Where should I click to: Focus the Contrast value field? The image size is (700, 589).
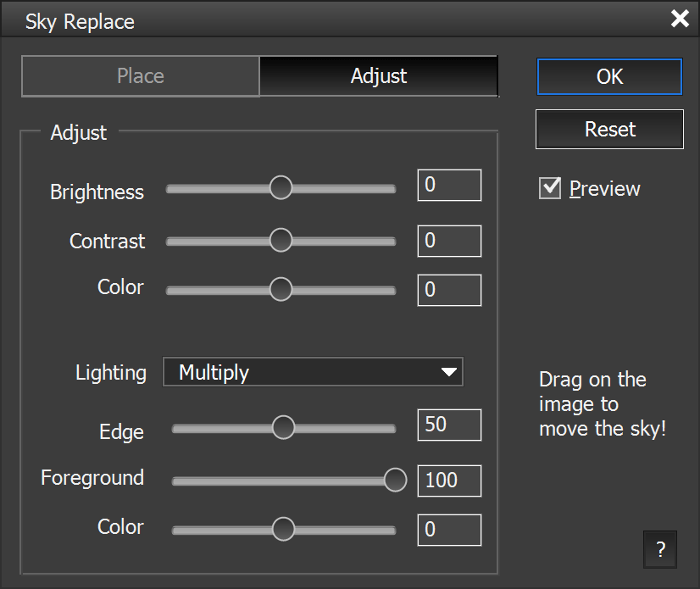pos(449,241)
